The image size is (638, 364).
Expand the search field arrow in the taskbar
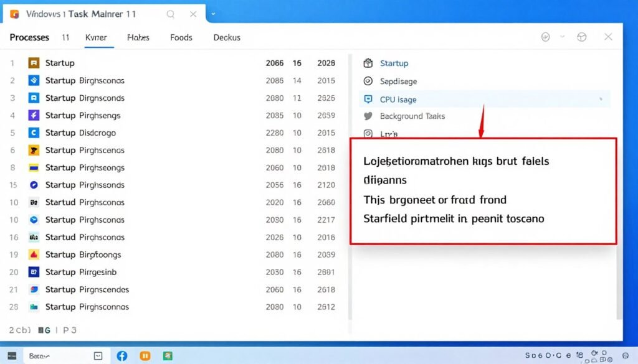98,355
